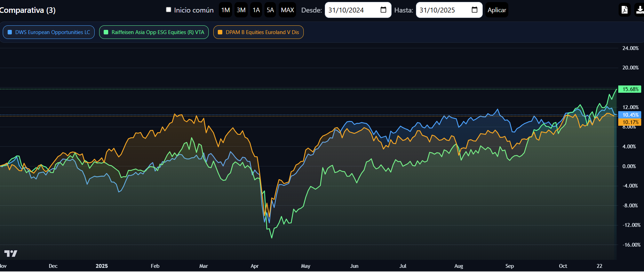
Task: Click the download icon at top right
Action: click(x=639, y=10)
